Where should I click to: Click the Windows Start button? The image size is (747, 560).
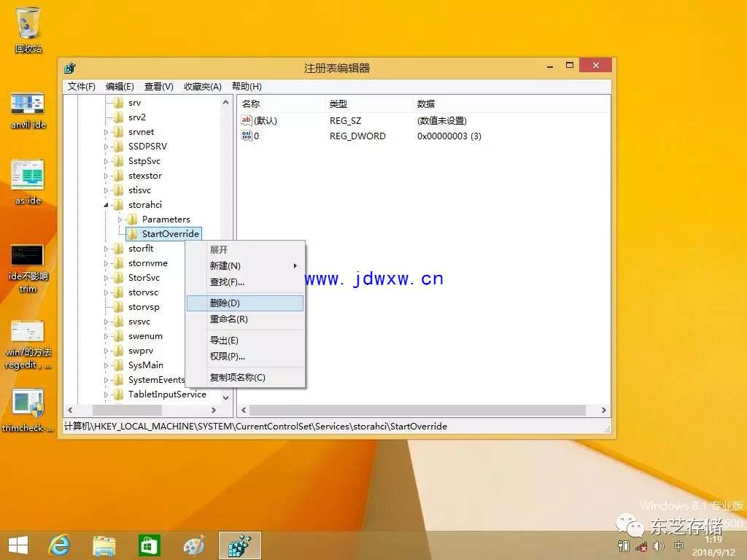click(18, 545)
